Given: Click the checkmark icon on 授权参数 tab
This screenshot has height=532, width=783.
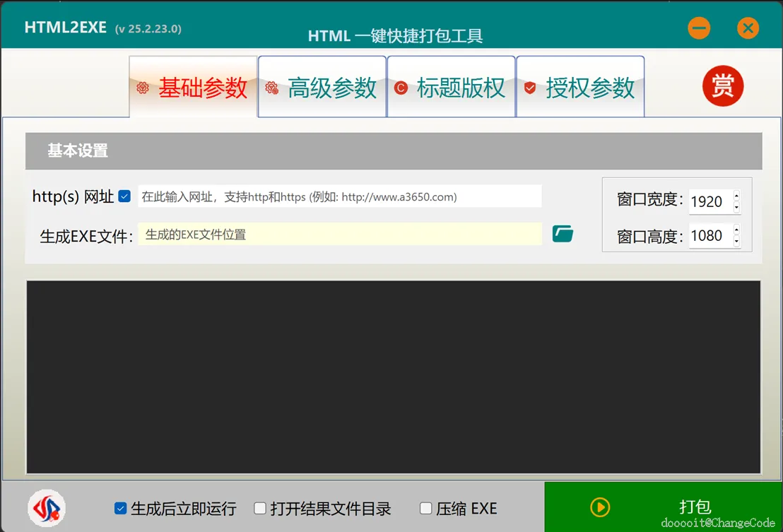Looking at the screenshot, I should point(529,86).
